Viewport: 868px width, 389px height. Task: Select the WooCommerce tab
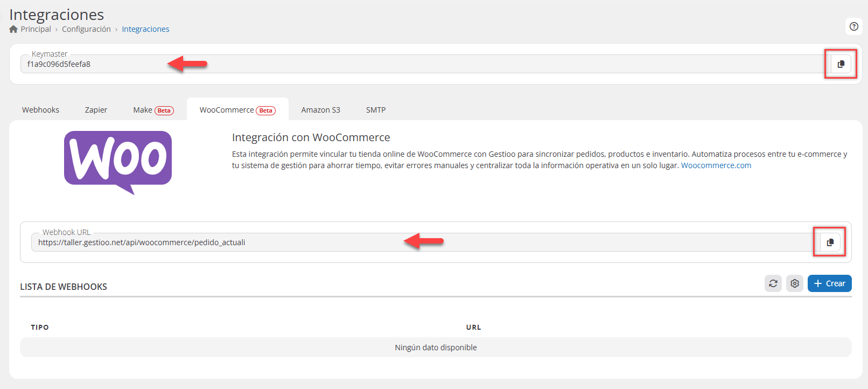point(237,110)
